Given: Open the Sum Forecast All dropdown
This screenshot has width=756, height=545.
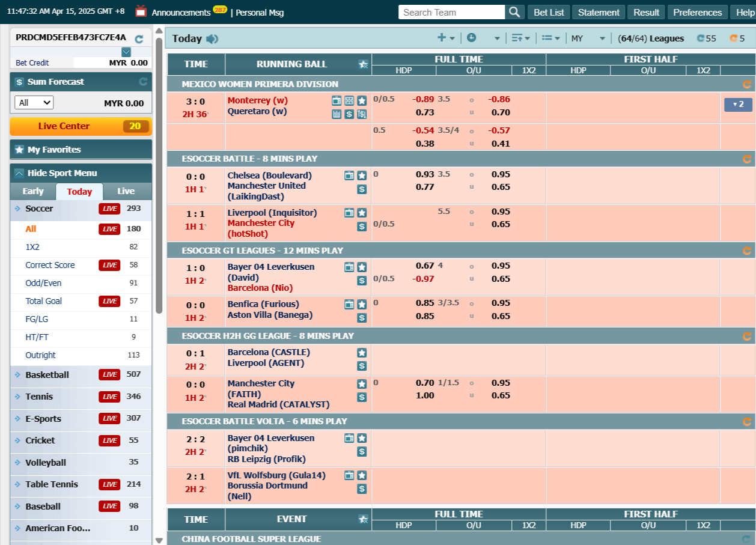Looking at the screenshot, I should coord(34,103).
